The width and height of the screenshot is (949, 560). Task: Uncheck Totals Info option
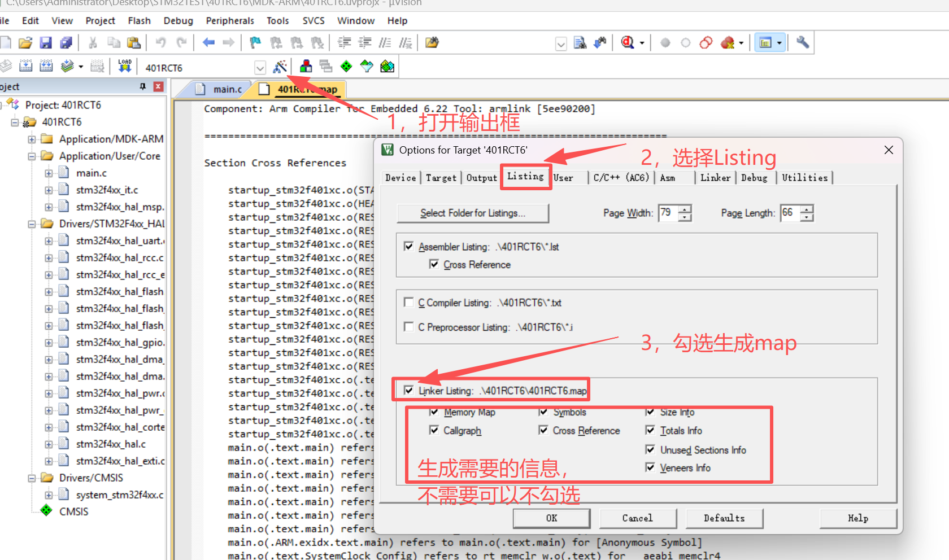click(650, 430)
